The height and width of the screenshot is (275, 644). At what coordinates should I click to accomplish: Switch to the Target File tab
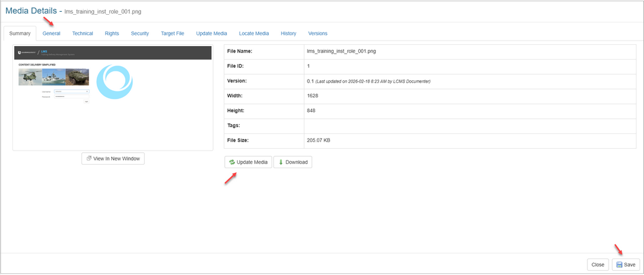(x=172, y=34)
